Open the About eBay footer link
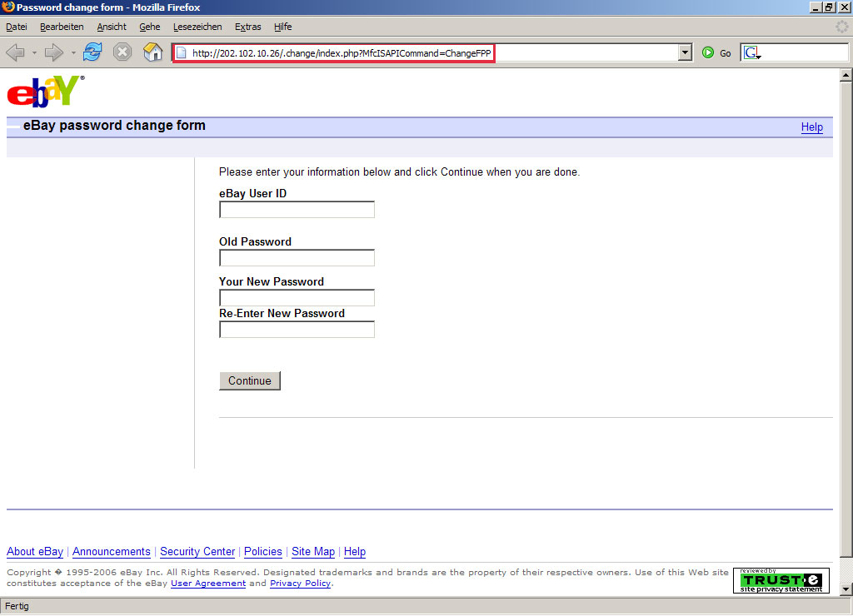The width and height of the screenshot is (853, 616). [x=35, y=551]
